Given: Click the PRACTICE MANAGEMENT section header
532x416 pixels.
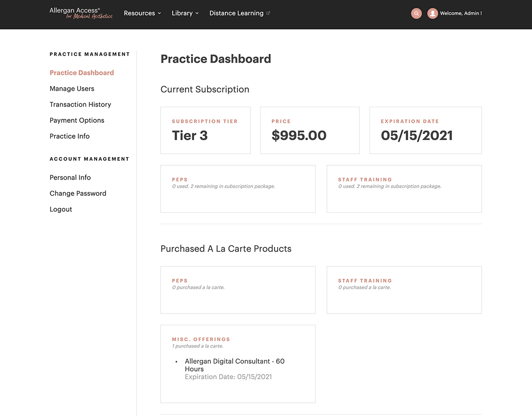Looking at the screenshot, I should tap(89, 54).
